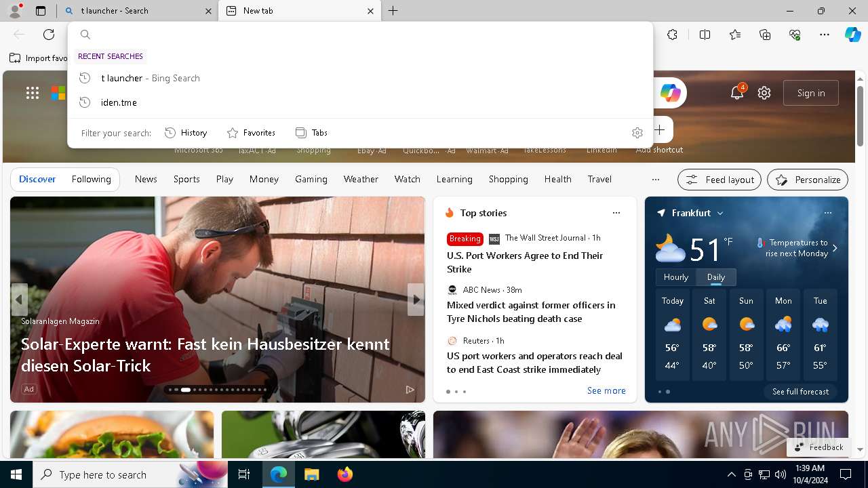Open Top stories more options
The image size is (868, 488).
click(x=616, y=213)
